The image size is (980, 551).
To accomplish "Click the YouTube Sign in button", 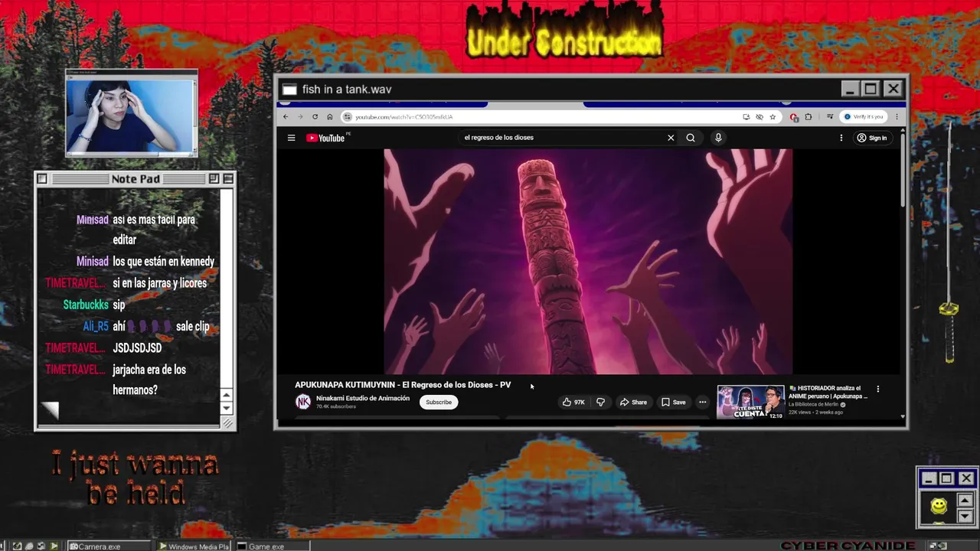I will [x=872, y=138].
